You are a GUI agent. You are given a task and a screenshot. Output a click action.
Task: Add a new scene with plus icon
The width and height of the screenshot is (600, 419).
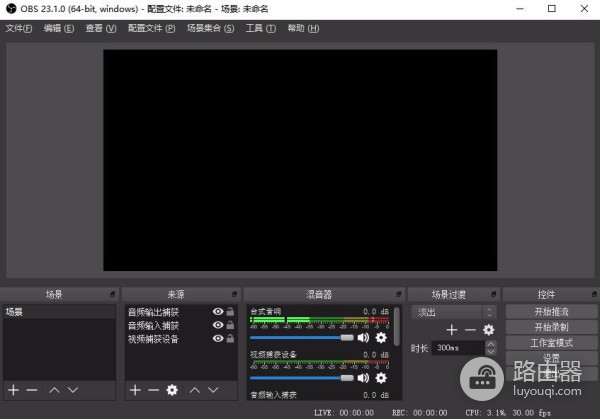13,390
